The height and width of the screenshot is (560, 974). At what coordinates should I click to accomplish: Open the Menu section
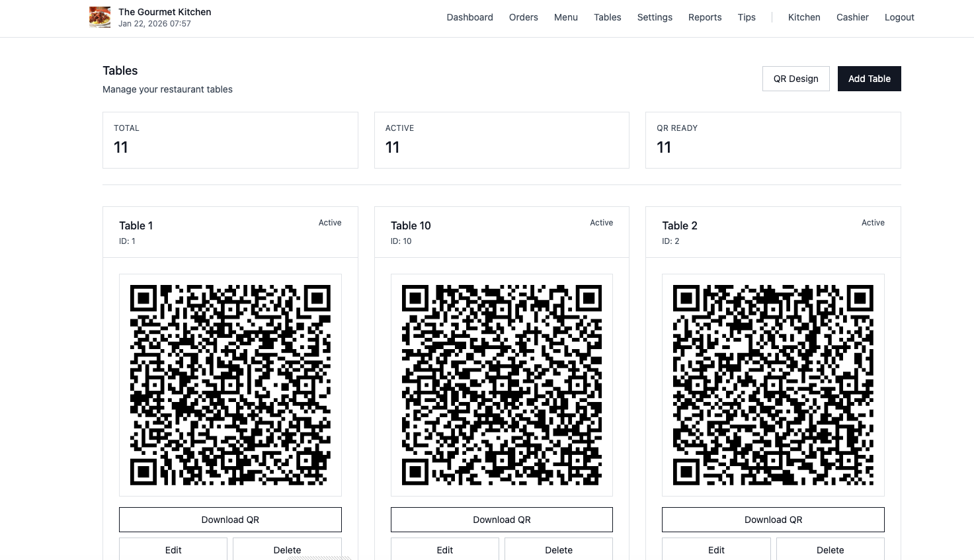point(565,17)
